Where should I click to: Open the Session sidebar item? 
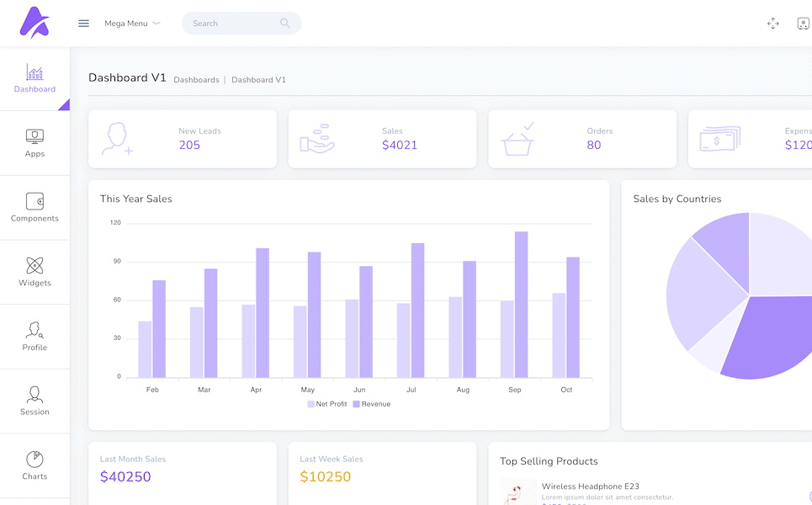click(34, 401)
